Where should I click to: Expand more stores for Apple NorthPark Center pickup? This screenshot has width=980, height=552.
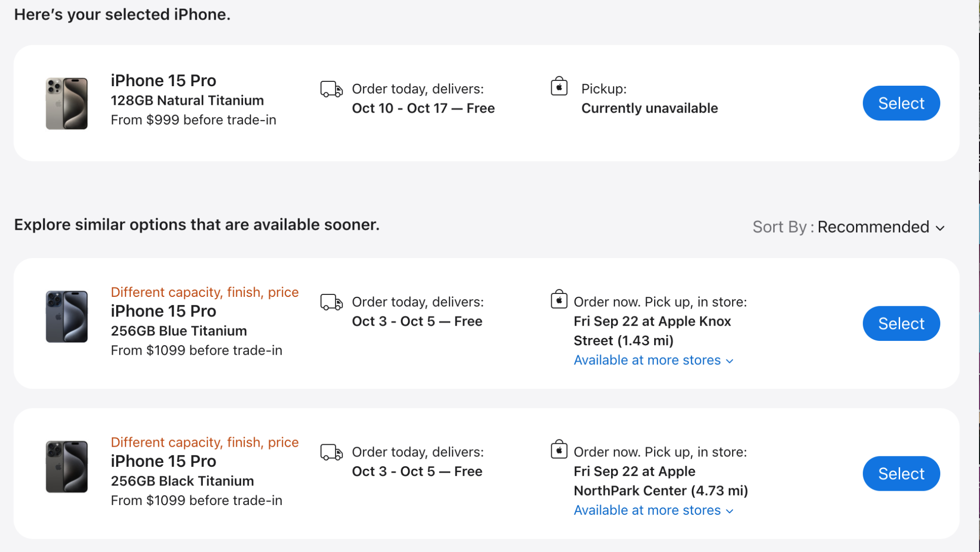pos(653,510)
